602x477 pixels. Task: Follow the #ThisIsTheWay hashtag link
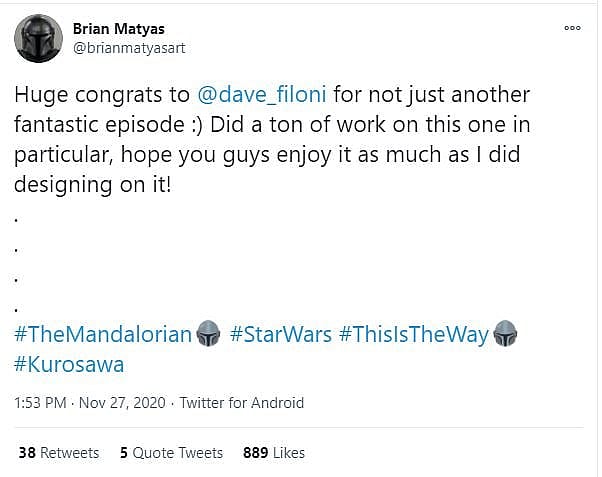pyautogui.click(x=414, y=334)
